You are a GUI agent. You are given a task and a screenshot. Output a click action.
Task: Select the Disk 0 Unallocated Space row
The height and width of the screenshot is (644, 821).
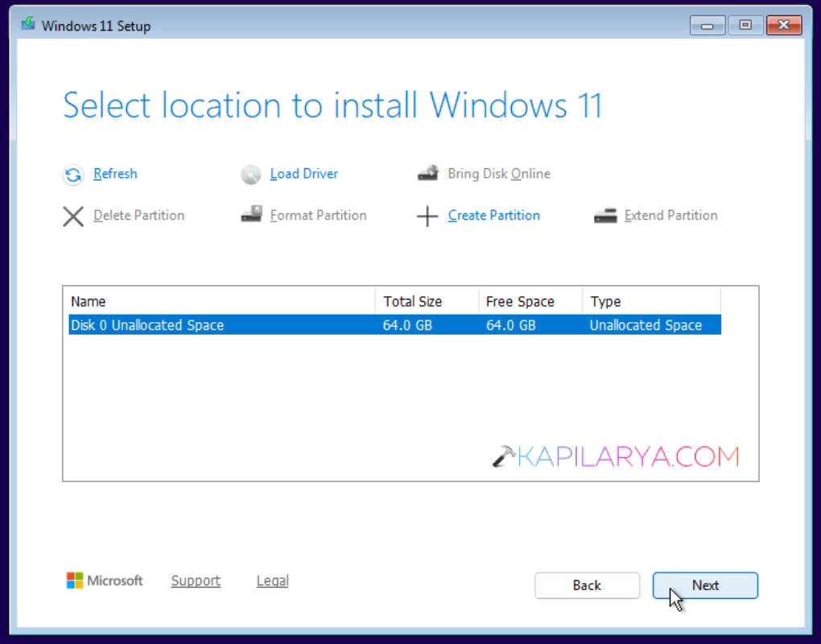[394, 325]
